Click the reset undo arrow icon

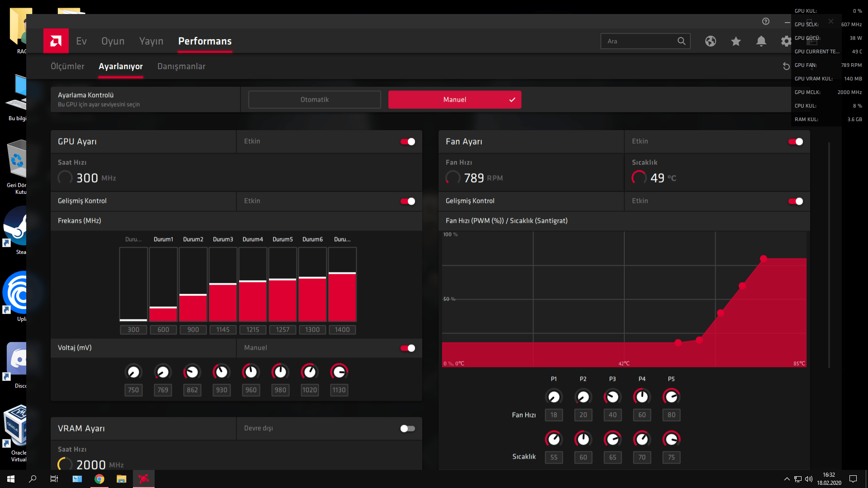786,66
